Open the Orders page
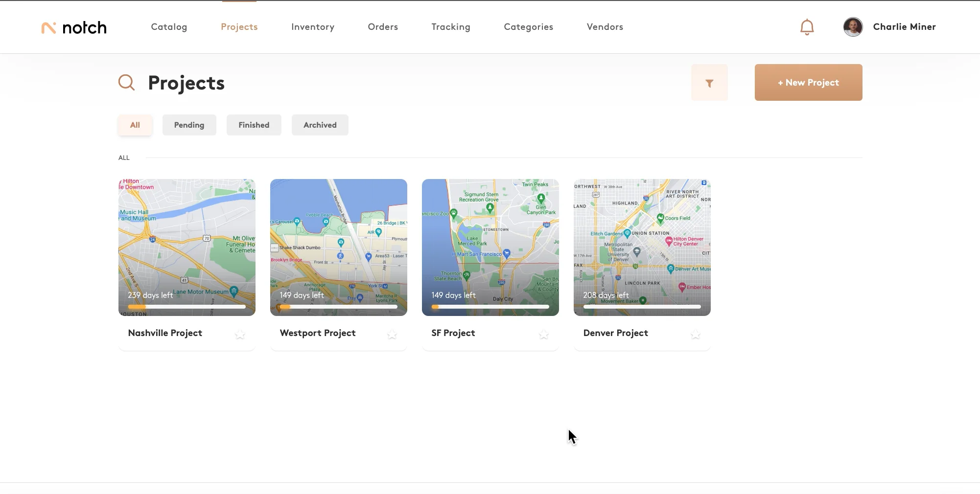Image resolution: width=980 pixels, height=494 pixels. coord(383,27)
